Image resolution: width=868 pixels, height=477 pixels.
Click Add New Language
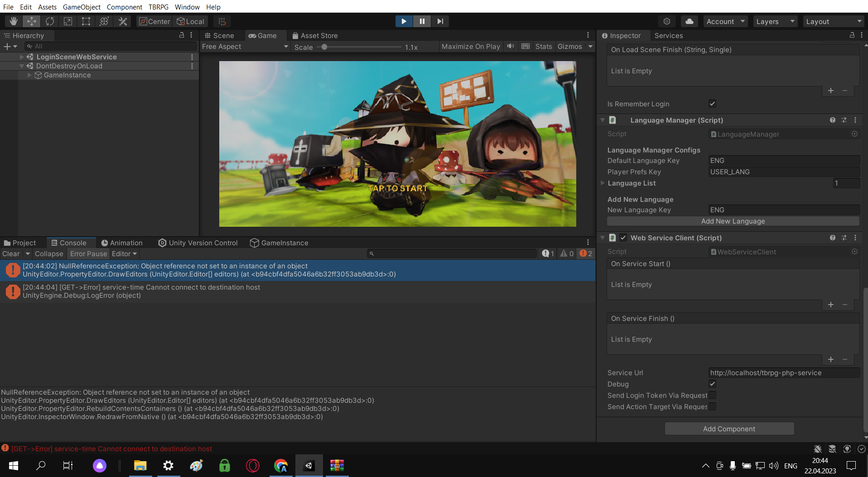pos(733,221)
